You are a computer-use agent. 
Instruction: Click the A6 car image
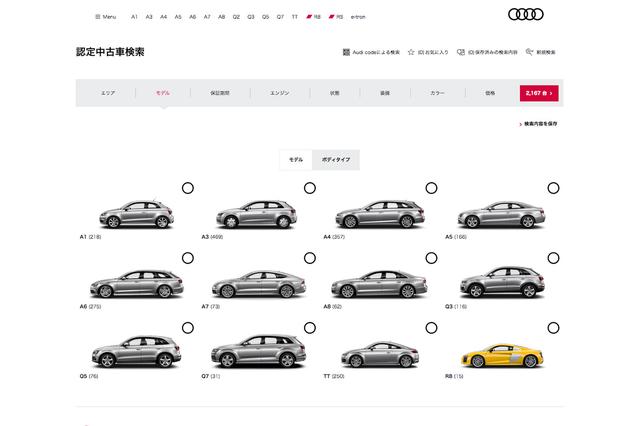pyautogui.click(x=137, y=284)
